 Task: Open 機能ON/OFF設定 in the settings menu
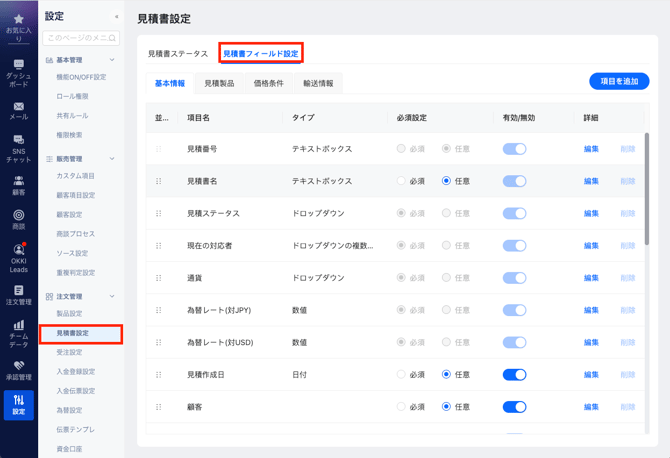click(x=81, y=77)
